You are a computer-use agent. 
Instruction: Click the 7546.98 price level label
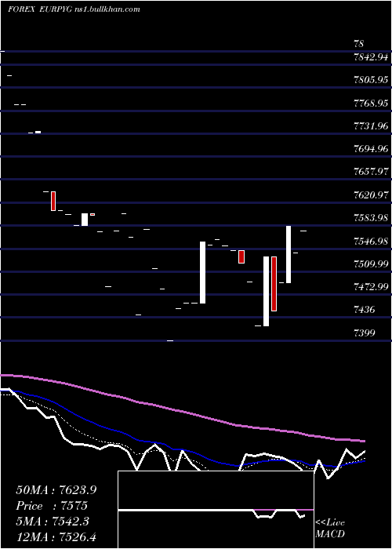click(x=371, y=241)
